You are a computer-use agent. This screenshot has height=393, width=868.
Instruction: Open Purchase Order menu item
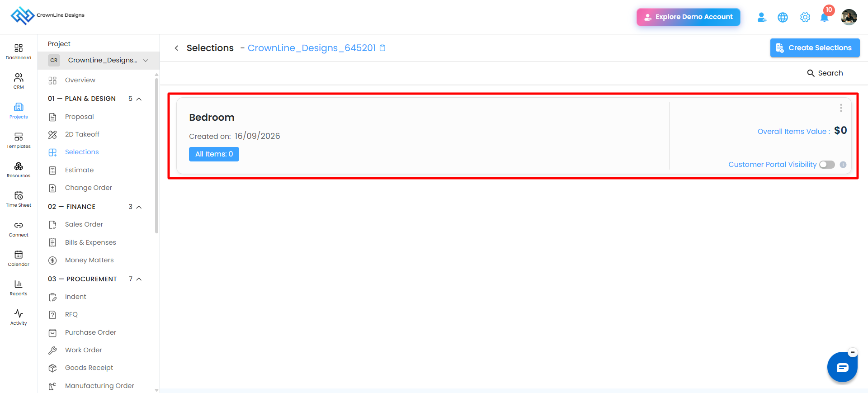[x=90, y=332]
